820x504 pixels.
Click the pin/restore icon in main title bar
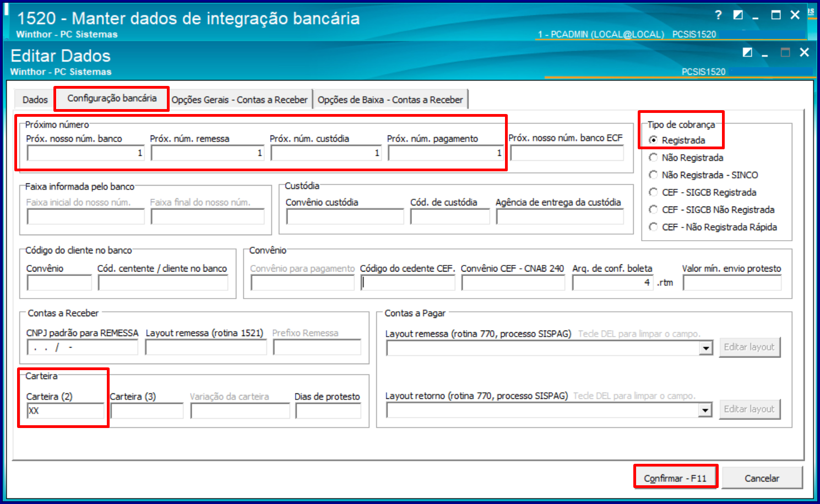[738, 15]
